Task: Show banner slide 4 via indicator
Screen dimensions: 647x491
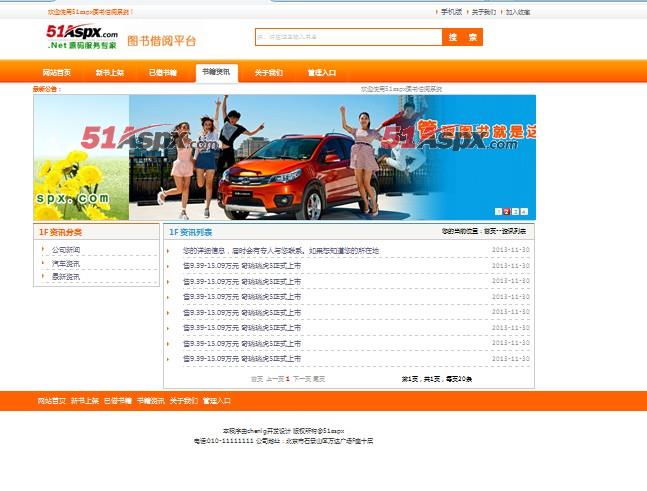Action: click(x=524, y=212)
